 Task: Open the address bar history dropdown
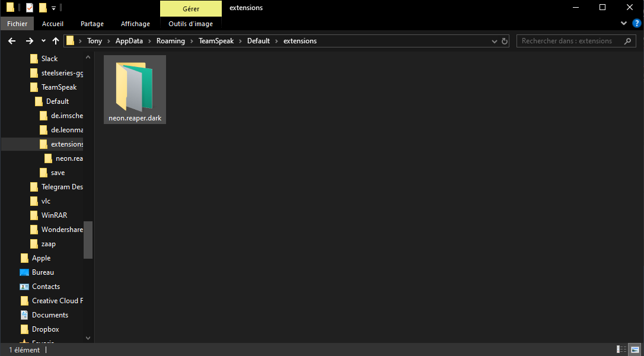495,41
